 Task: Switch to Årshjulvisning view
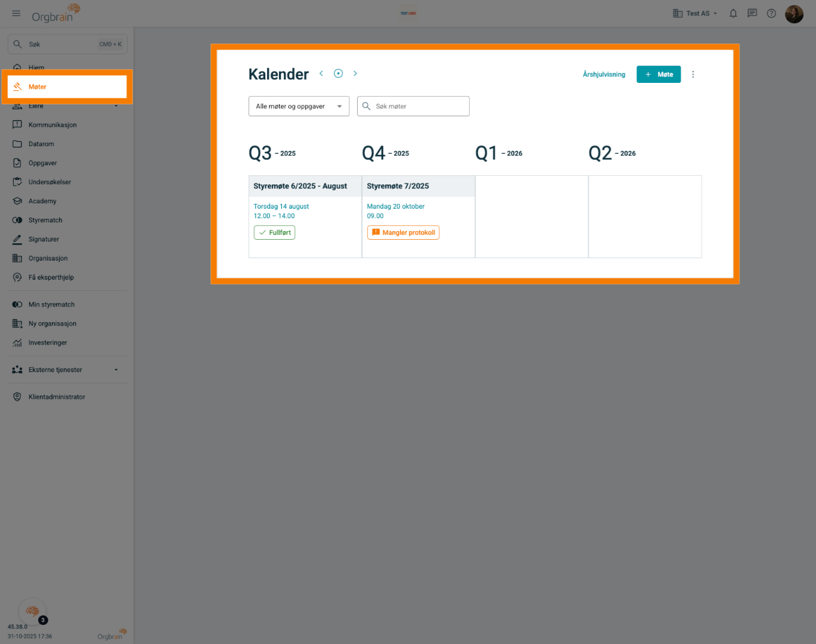[x=604, y=75]
